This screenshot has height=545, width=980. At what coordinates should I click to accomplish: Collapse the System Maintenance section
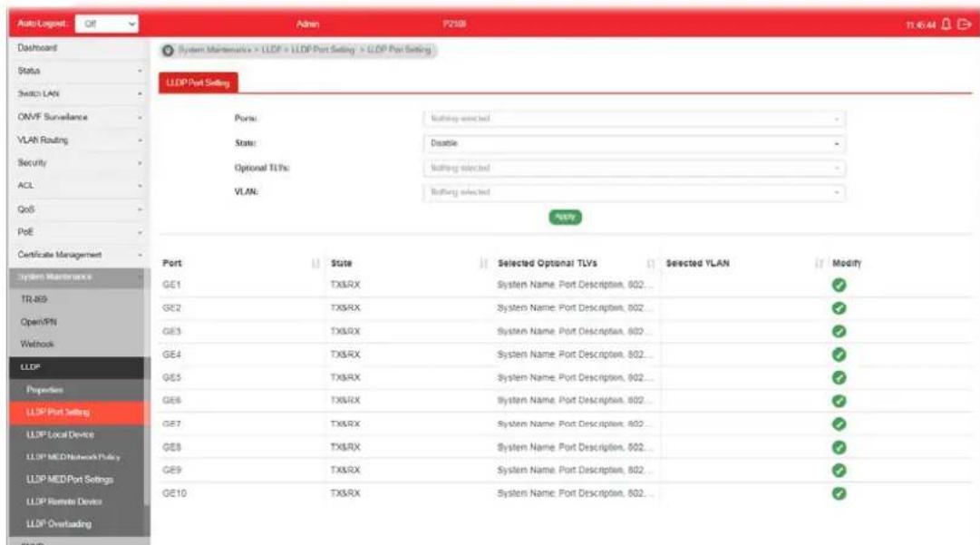click(79, 277)
